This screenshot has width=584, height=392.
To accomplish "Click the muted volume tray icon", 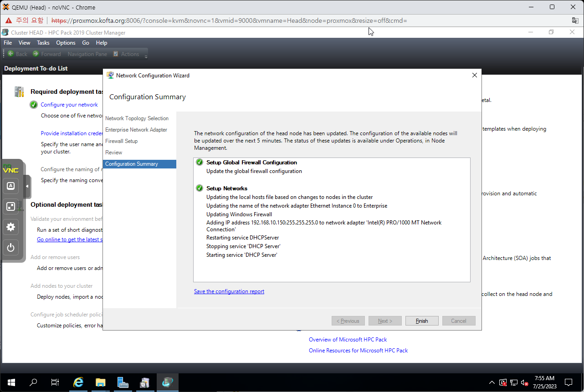I will [525, 382].
